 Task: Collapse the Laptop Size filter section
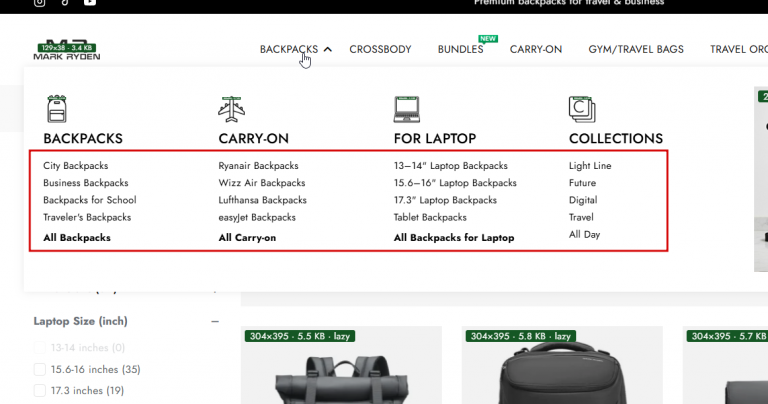(215, 322)
